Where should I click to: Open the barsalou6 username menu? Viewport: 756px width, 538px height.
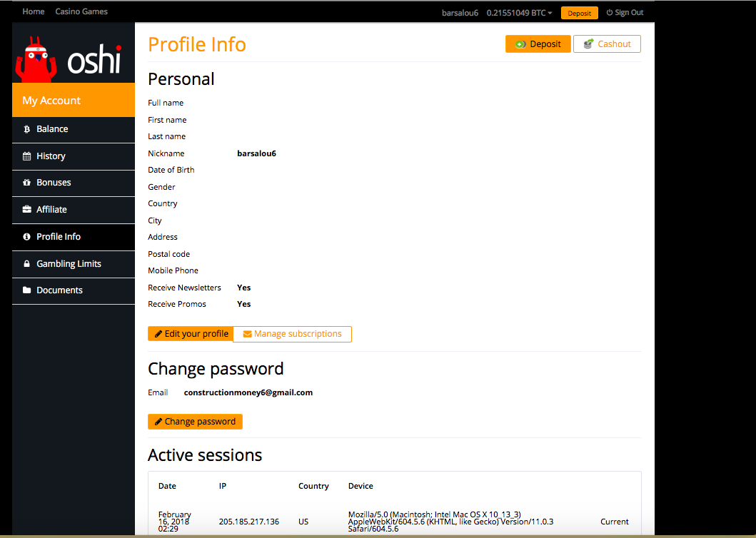460,13
